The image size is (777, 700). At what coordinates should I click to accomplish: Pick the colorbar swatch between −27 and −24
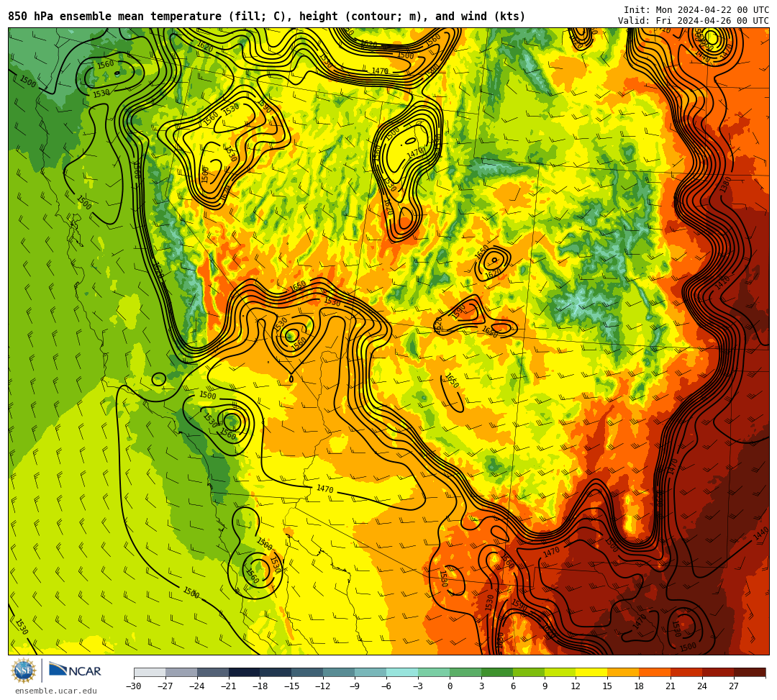coord(181,672)
